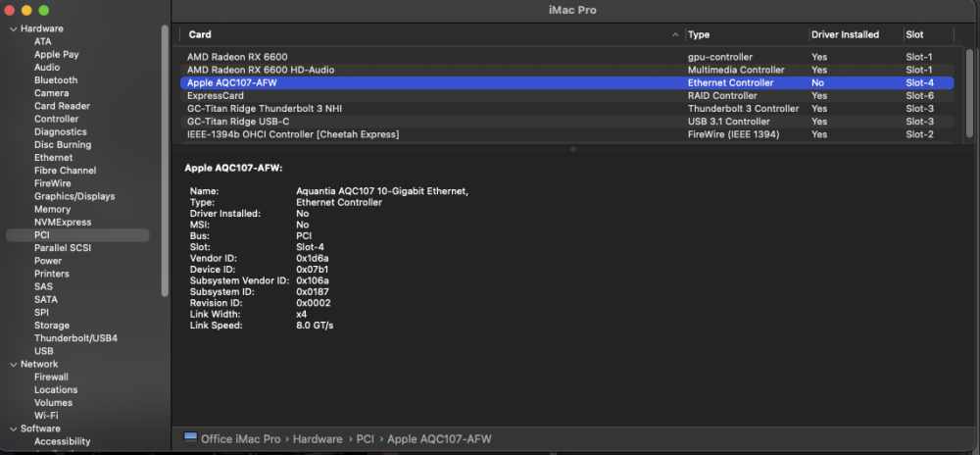The height and width of the screenshot is (455, 980).
Task: Select Apple Pay in the sidebar
Action: (56, 54)
